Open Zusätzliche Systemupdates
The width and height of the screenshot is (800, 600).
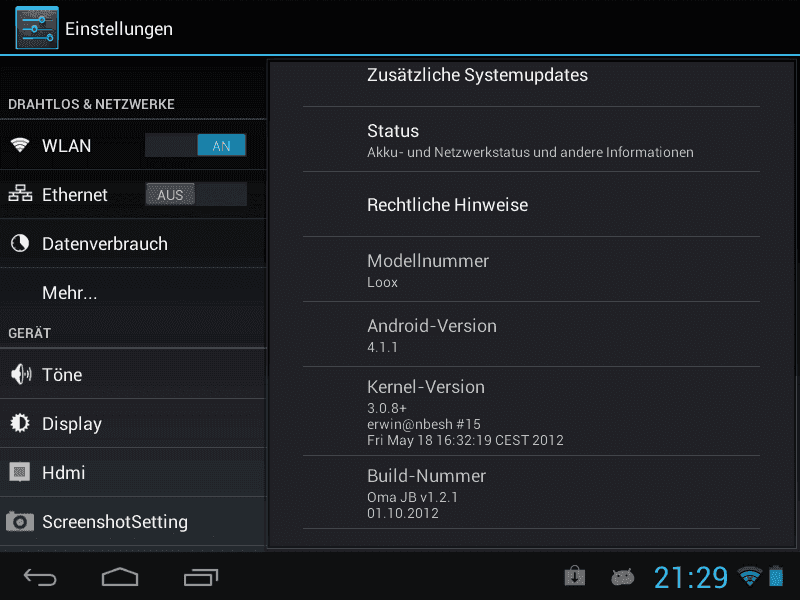531,76
